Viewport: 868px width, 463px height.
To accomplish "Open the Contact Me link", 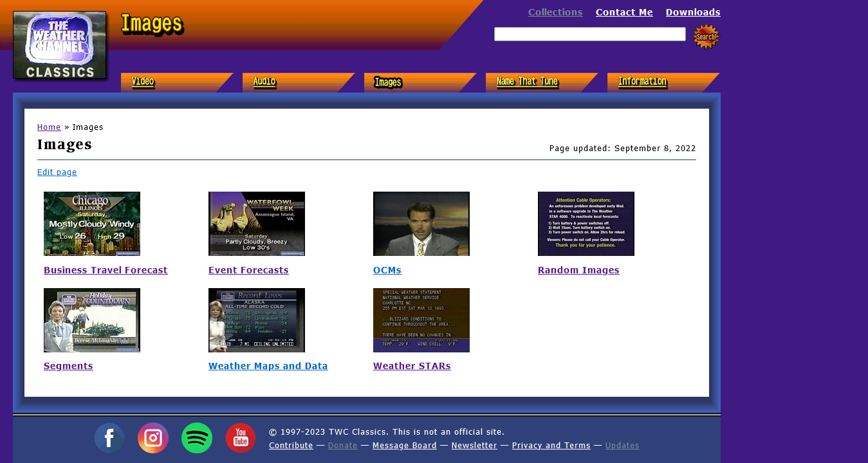I will click(x=624, y=12).
